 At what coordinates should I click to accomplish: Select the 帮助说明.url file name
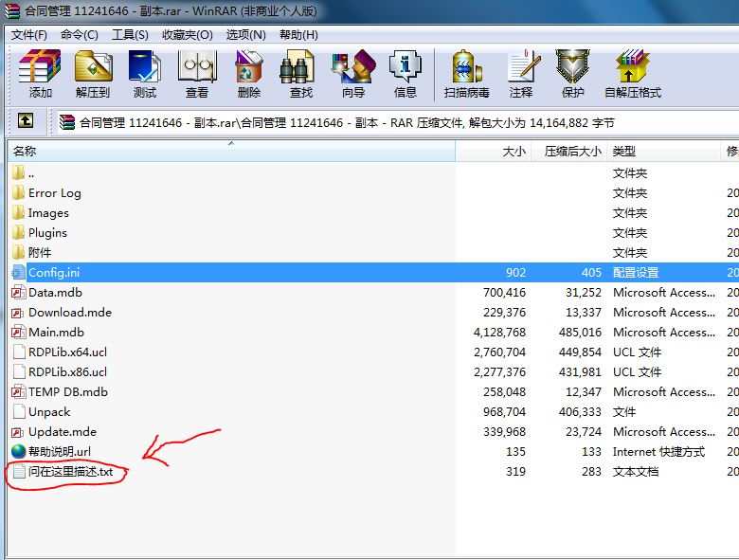(60, 451)
